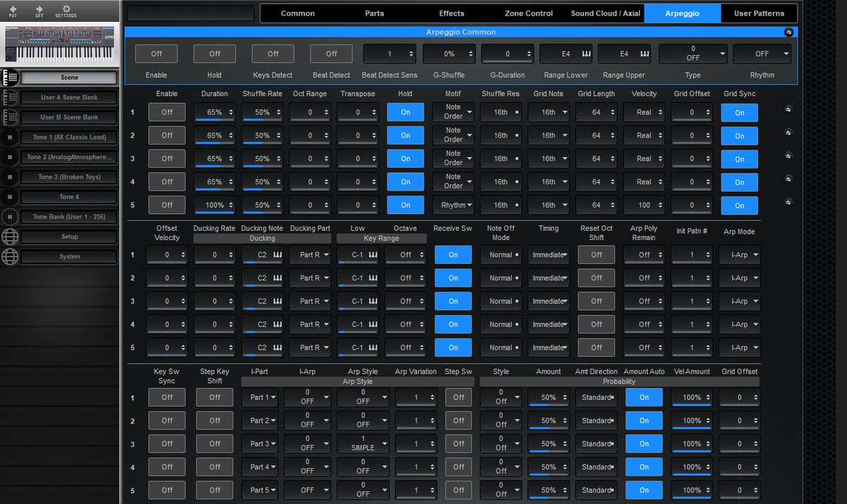
Task: Open row 2 Arp Mode I-Arp dropdown
Action: [x=740, y=278]
